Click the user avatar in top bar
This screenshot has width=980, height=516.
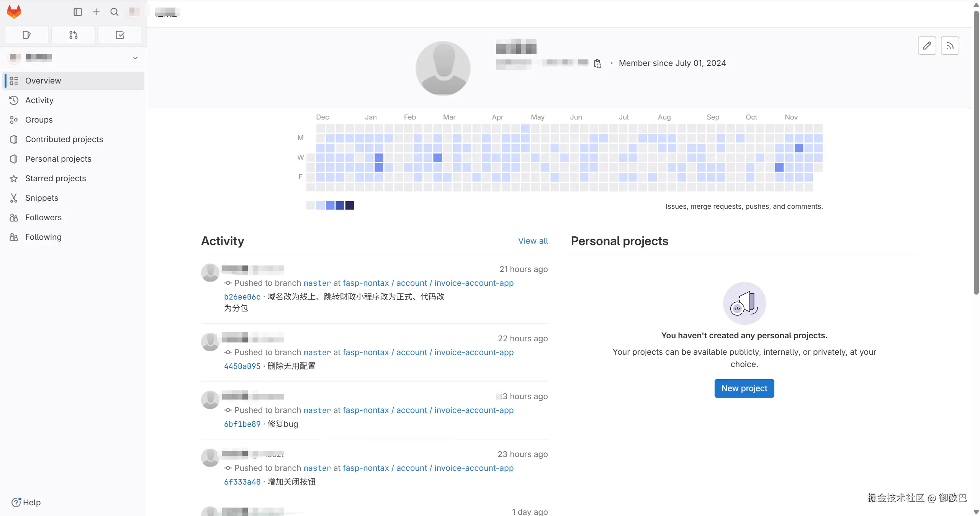134,12
